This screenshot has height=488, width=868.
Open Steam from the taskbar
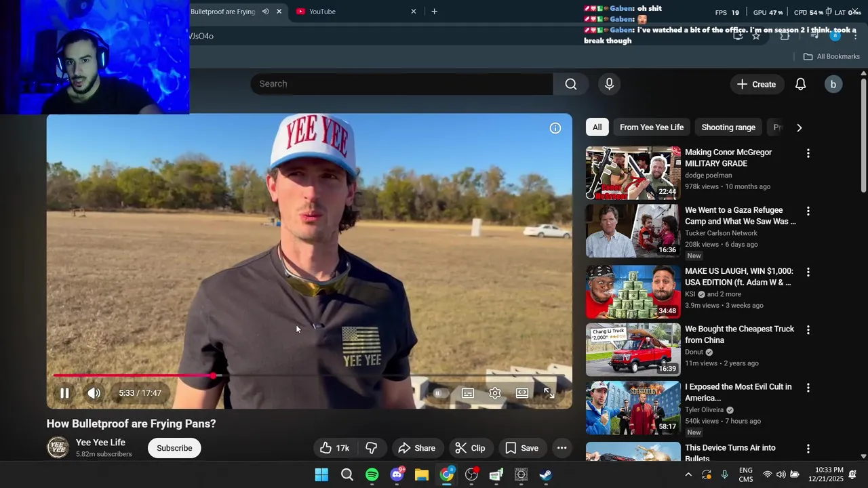pyautogui.click(x=546, y=474)
